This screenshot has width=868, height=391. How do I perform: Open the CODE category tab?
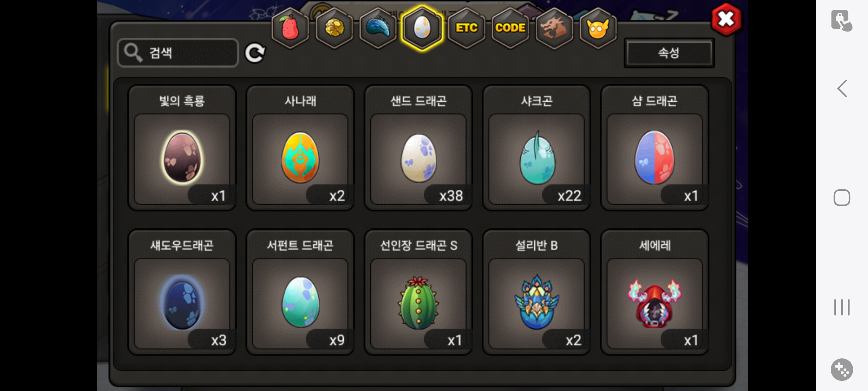click(x=510, y=28)
